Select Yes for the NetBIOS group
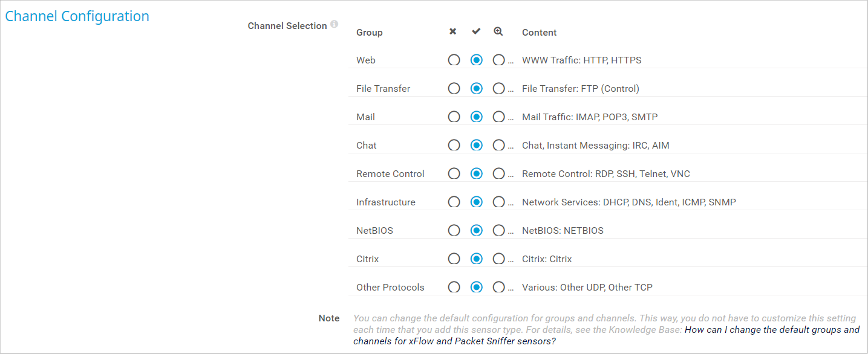The image size is (868, 354). coord(477,230)
